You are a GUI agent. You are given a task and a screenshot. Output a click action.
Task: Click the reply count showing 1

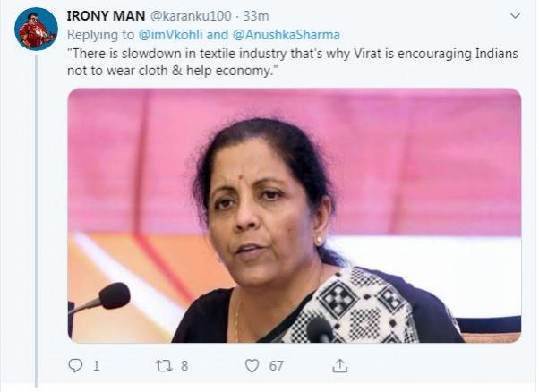tap(96, 365)
